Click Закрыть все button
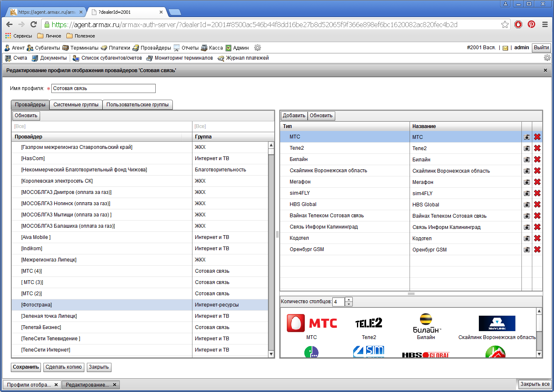The width and height of the screenshot is (554, 392). pos(535,384)
